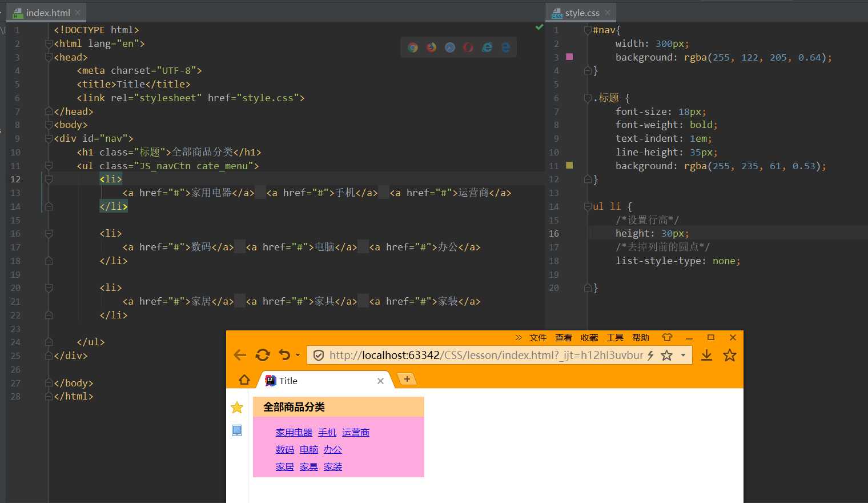
Task: Reload the page in the browser
Action: (263, 355)
